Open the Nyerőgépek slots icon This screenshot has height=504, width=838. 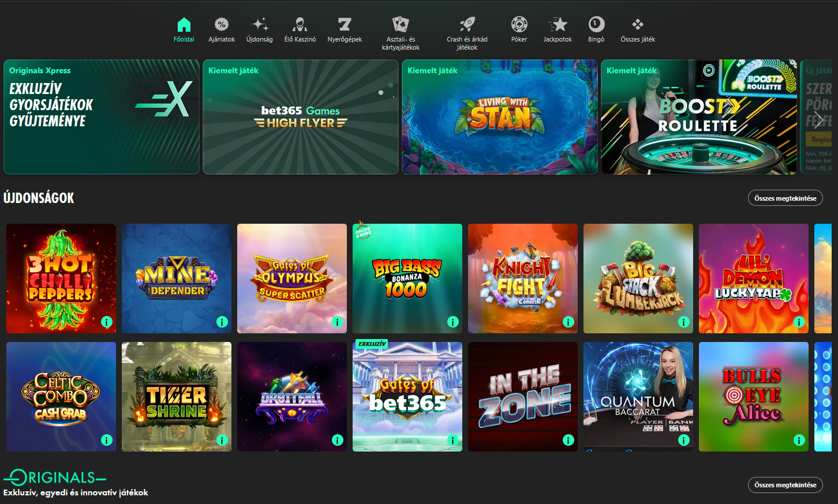(345, 24)
